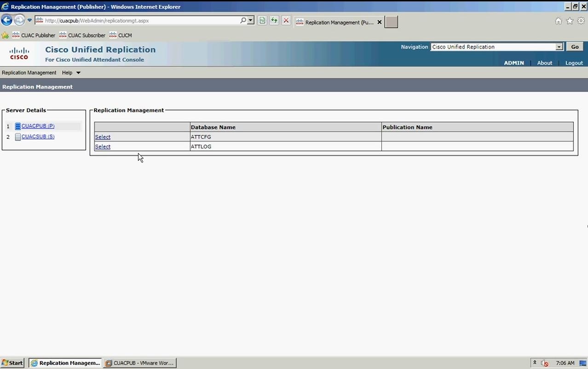Click the Go button
The width and height of the screenshot is (588, 369).
[x=575, y=47]
